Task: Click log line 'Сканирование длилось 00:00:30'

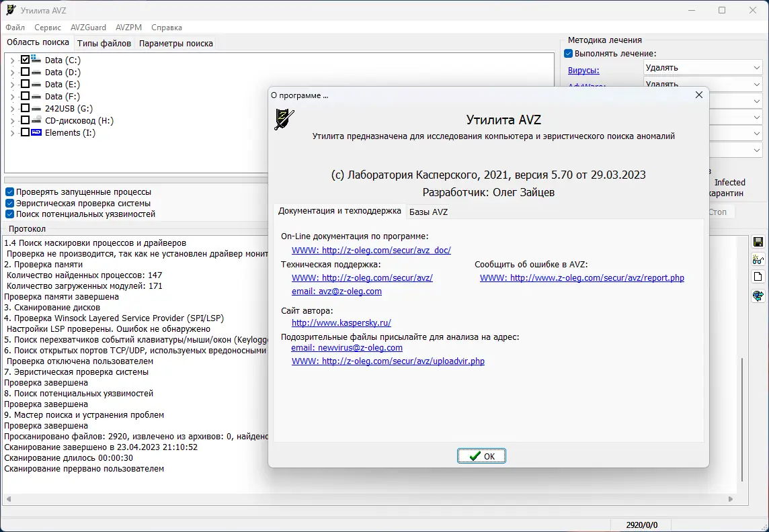Action: (68, 458)
